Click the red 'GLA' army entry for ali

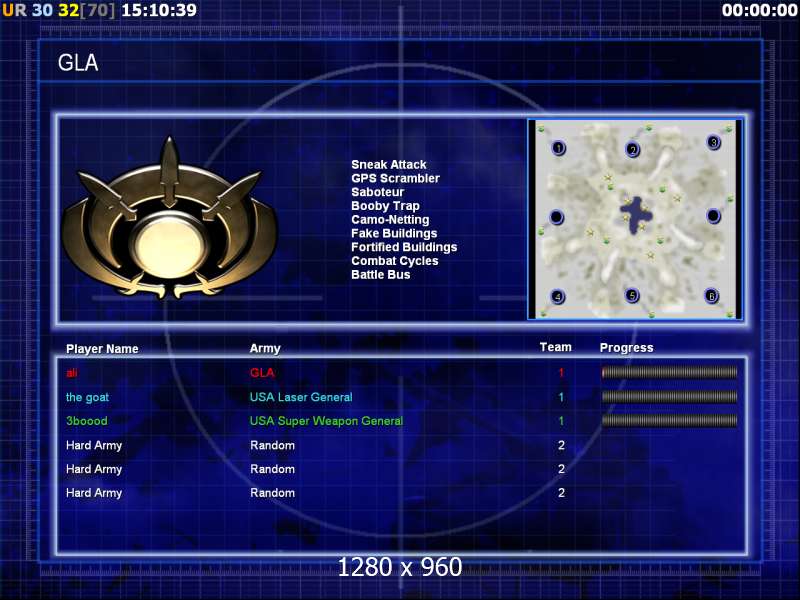coord(262,373)
